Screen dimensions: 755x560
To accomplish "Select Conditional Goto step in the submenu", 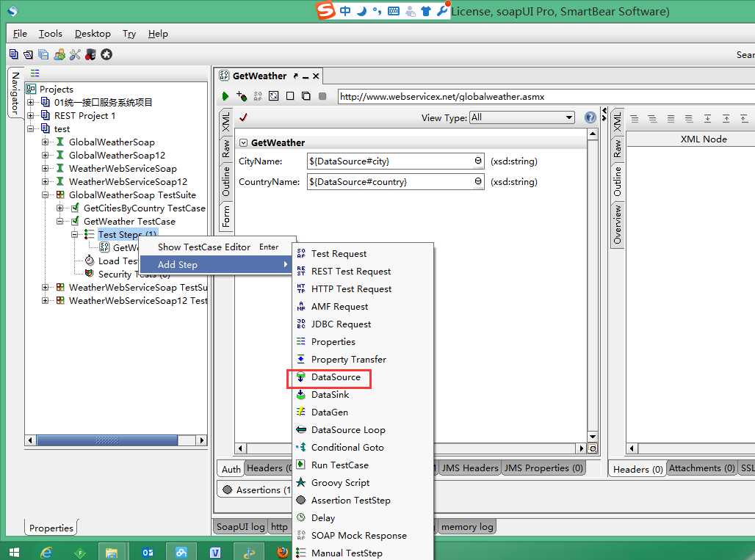I will click(347, 448).
